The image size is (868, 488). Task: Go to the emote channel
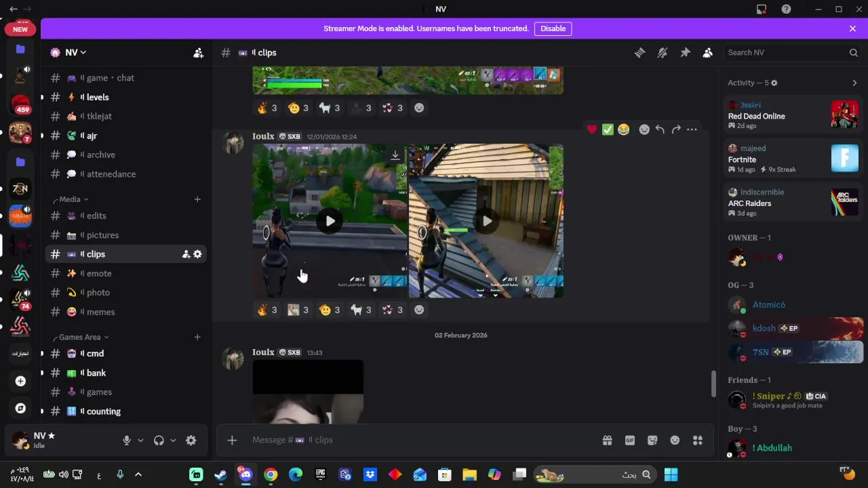click(125, 273)
